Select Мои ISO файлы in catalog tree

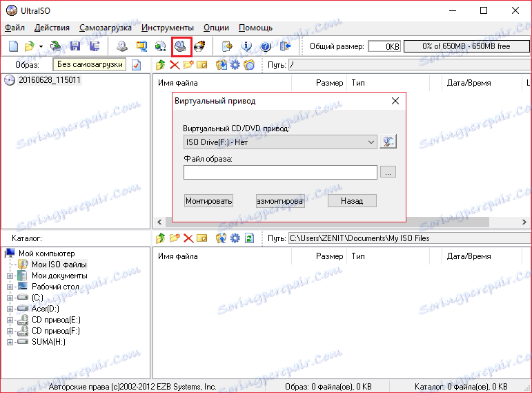coord(59,265)
